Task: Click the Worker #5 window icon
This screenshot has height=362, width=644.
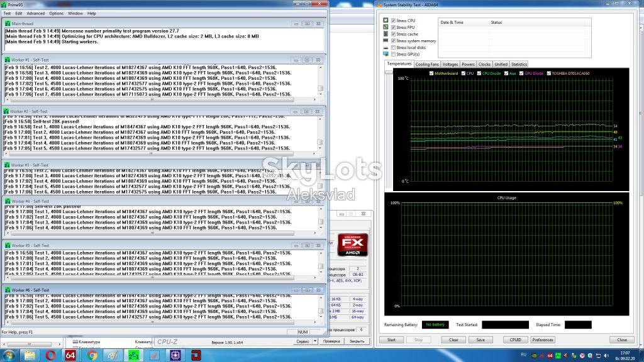Action: 8,246
